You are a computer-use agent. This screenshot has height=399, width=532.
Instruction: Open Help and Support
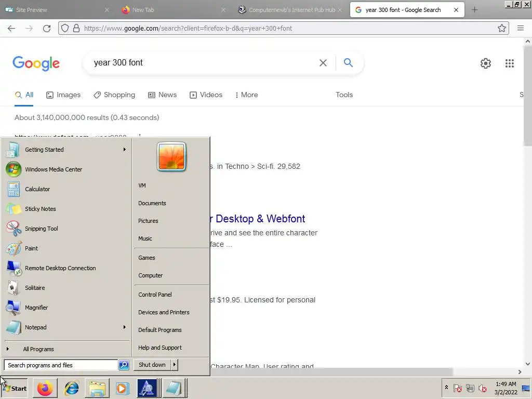pyautogui.click(x=160, y=348)
